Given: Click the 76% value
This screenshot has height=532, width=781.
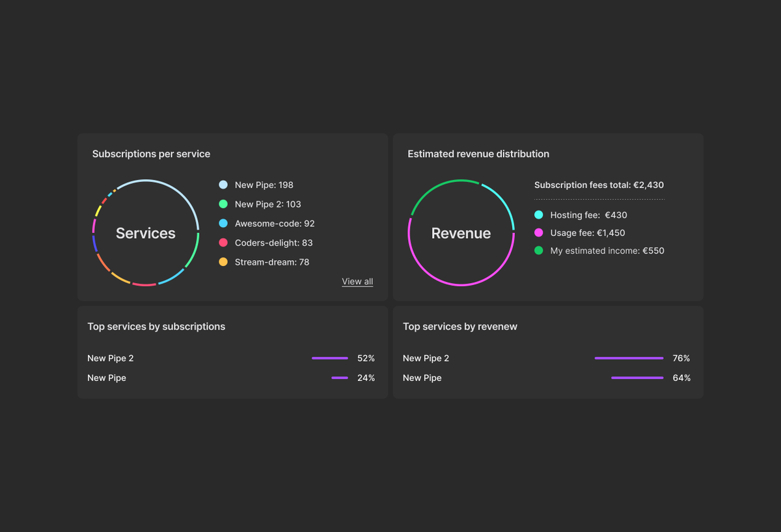Looking at the screenshot, I should [x=681, y=358].
